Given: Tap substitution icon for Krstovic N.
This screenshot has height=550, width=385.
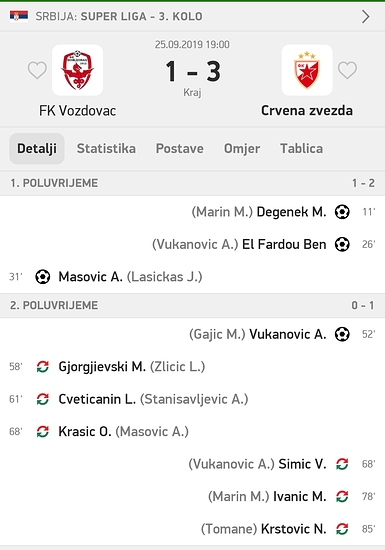Looking at the screenshot, I should coord(342,529).
